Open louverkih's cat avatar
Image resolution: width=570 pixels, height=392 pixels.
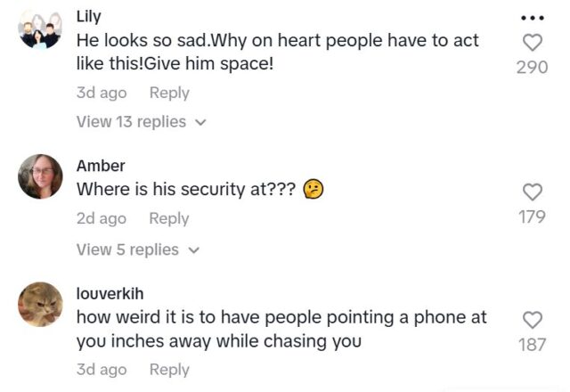click(x=40, y=305)
